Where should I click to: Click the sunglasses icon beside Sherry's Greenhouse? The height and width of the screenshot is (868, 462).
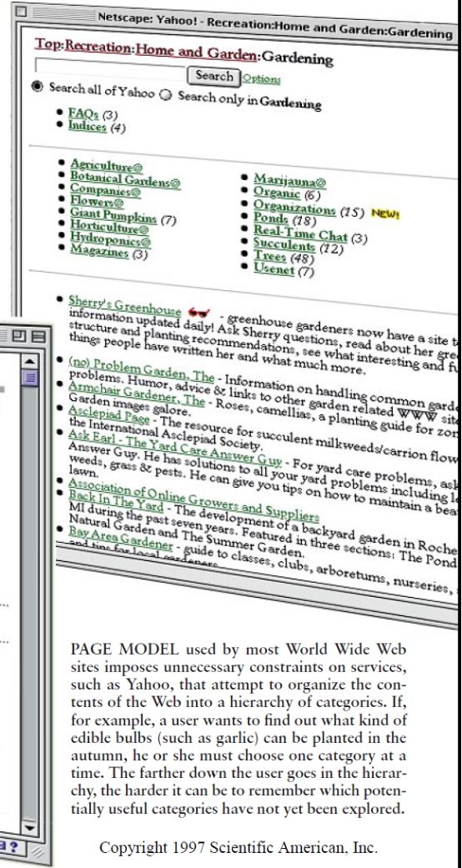(198, 312)
